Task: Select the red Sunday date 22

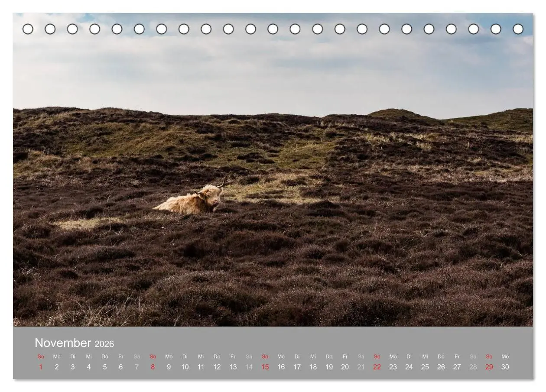Action: coord(377,367)
